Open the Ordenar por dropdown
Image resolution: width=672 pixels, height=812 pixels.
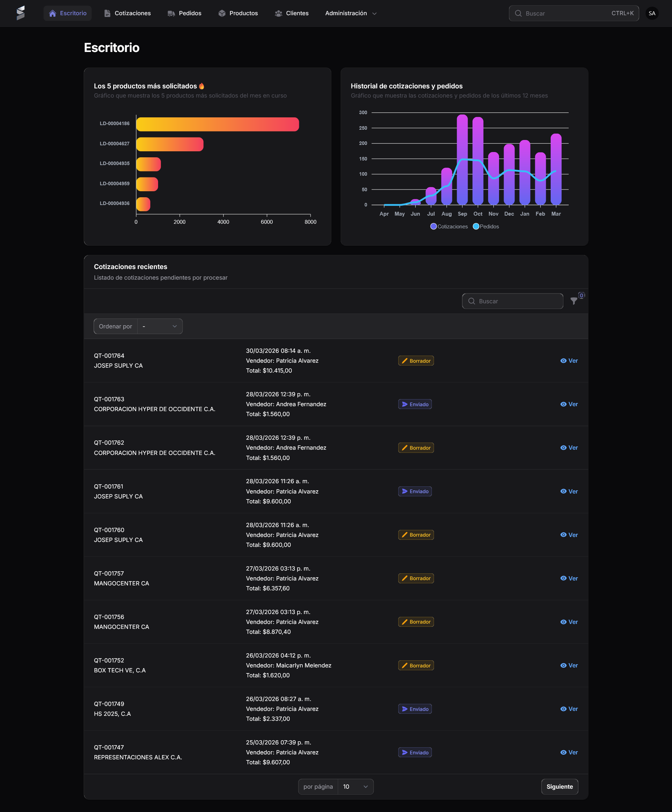click(x=160, y=326)
